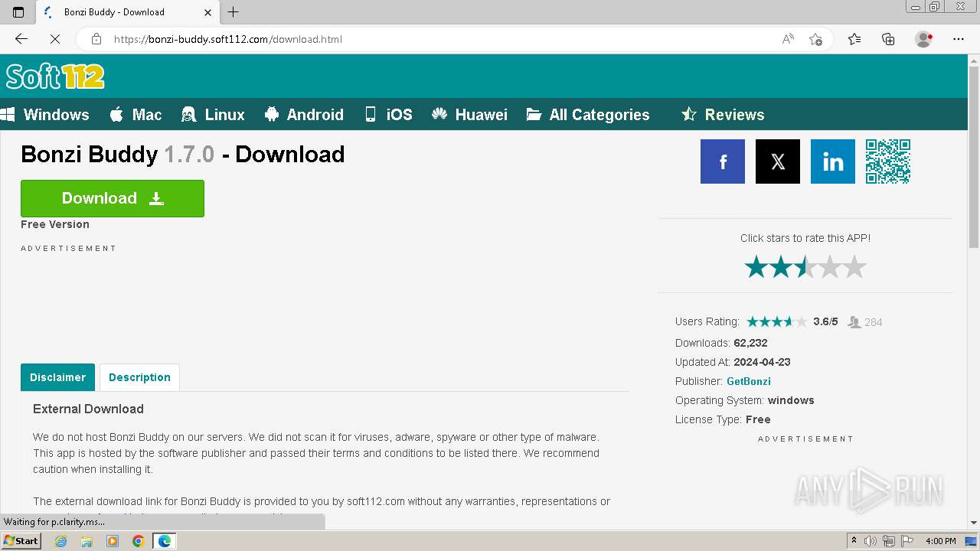The image size is (980, 551).
Task: Open the Mac category
Action: [x=136, y=115]
